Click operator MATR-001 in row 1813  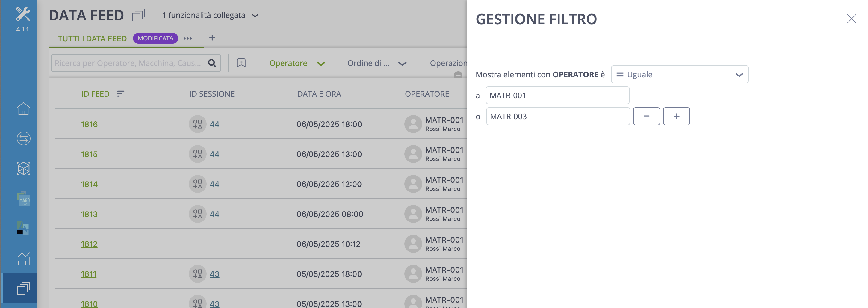click(x=444, y=210)
